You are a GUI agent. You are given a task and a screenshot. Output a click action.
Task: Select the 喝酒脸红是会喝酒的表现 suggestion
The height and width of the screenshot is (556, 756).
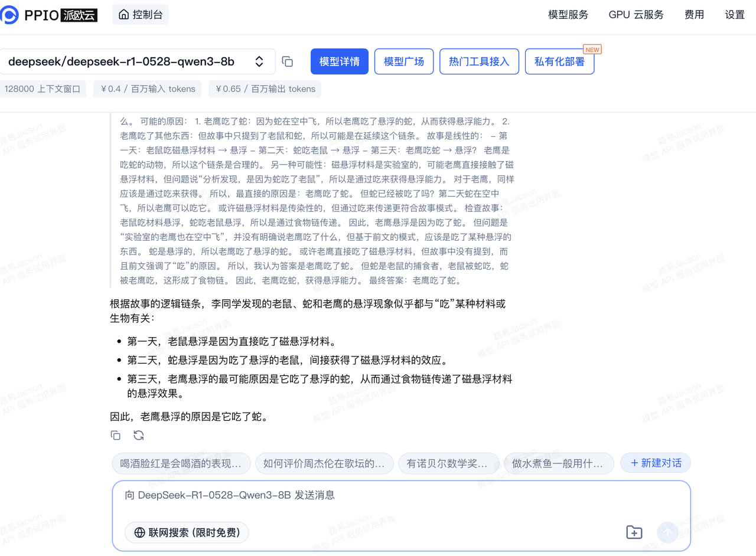(181, 463)
